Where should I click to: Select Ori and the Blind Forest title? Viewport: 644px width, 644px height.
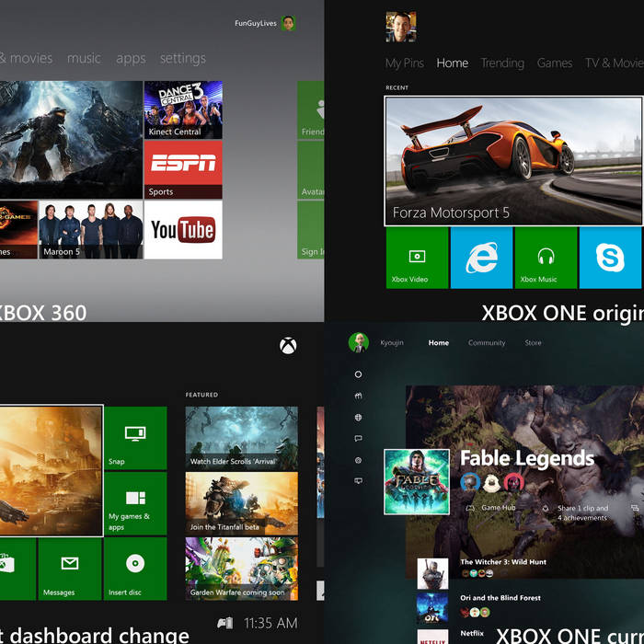500,598
